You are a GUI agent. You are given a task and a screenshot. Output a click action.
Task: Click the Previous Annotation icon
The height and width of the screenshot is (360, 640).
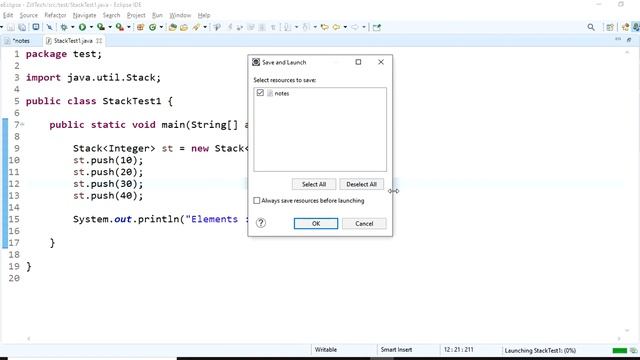(306, 27)
